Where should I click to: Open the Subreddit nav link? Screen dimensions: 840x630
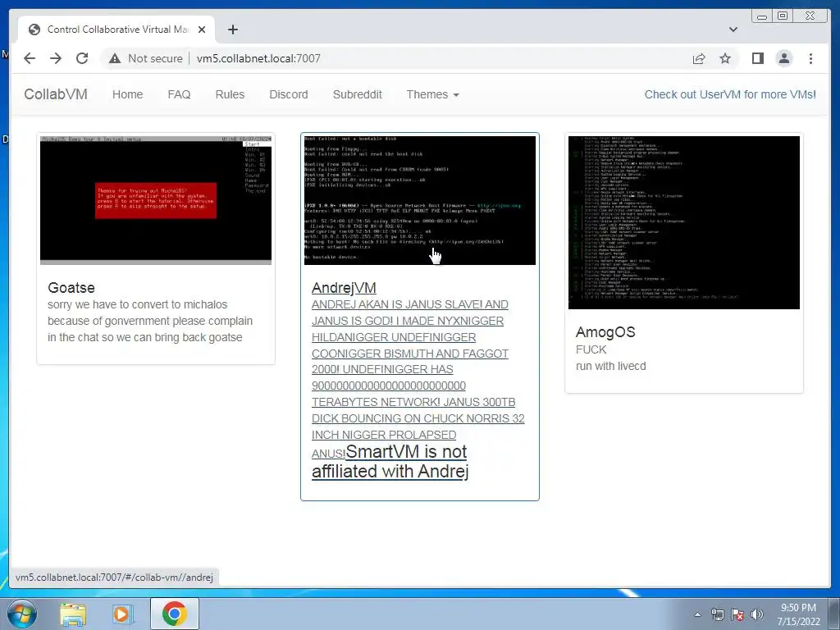(x=358, y=94)
